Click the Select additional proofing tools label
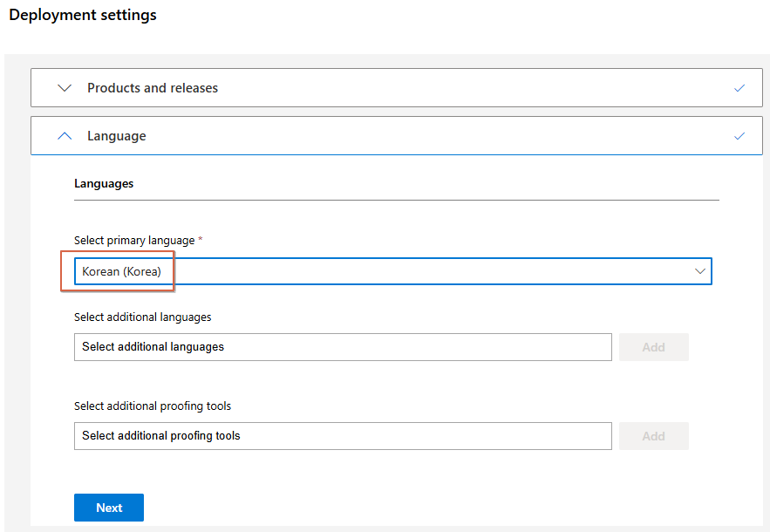Image resolution: width=770 pixels, height=532 pixels. coord(153,406)
